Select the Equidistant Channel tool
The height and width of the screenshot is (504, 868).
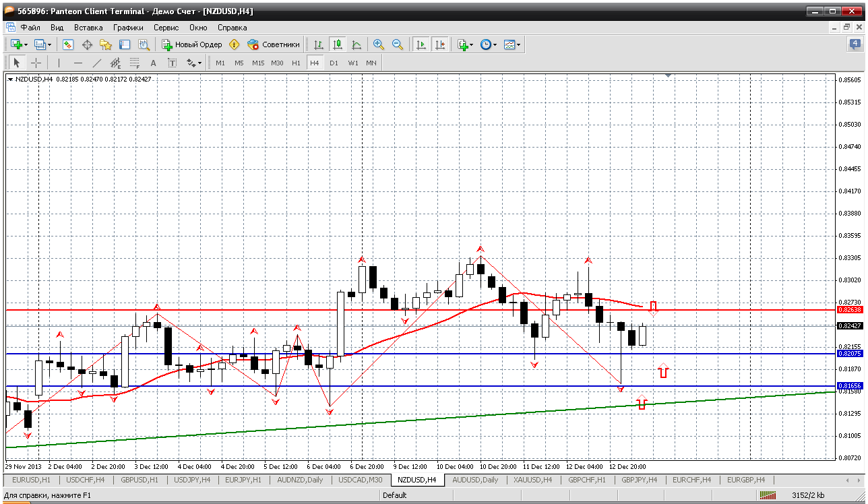[115, 63]
